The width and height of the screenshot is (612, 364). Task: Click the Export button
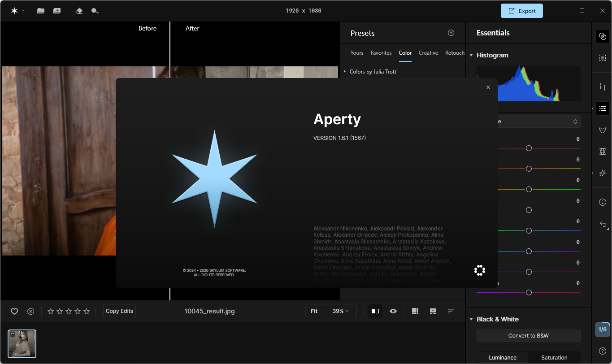[x=522, y=11]
